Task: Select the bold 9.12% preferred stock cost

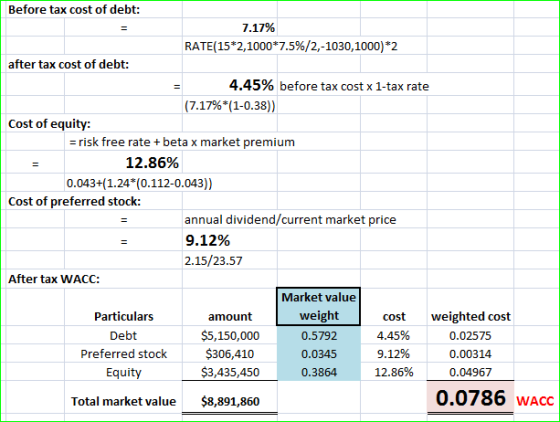Action: 208,241
